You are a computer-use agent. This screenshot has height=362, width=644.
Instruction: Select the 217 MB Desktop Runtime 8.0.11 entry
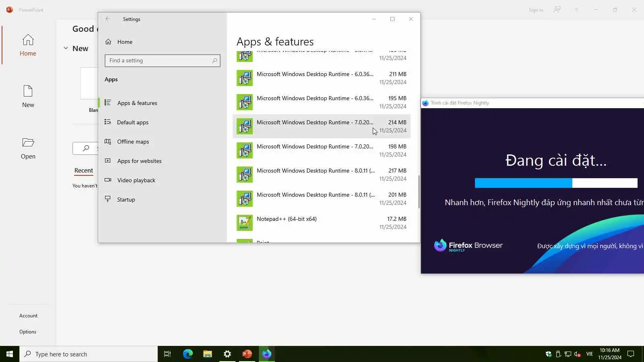(x=322, y=175)
